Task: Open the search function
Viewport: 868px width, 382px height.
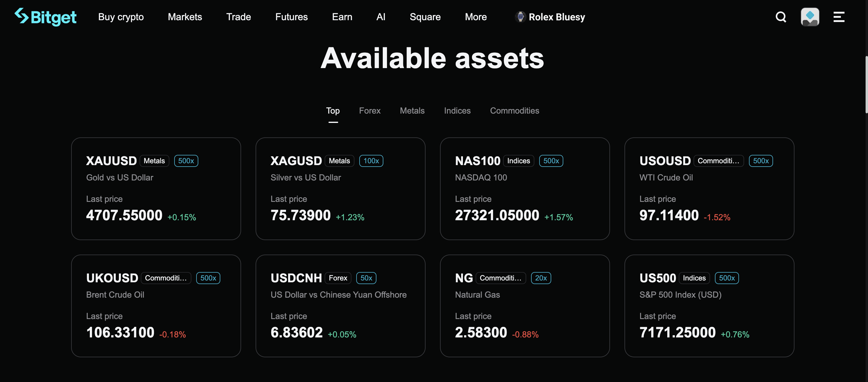Action: [781, 17]
